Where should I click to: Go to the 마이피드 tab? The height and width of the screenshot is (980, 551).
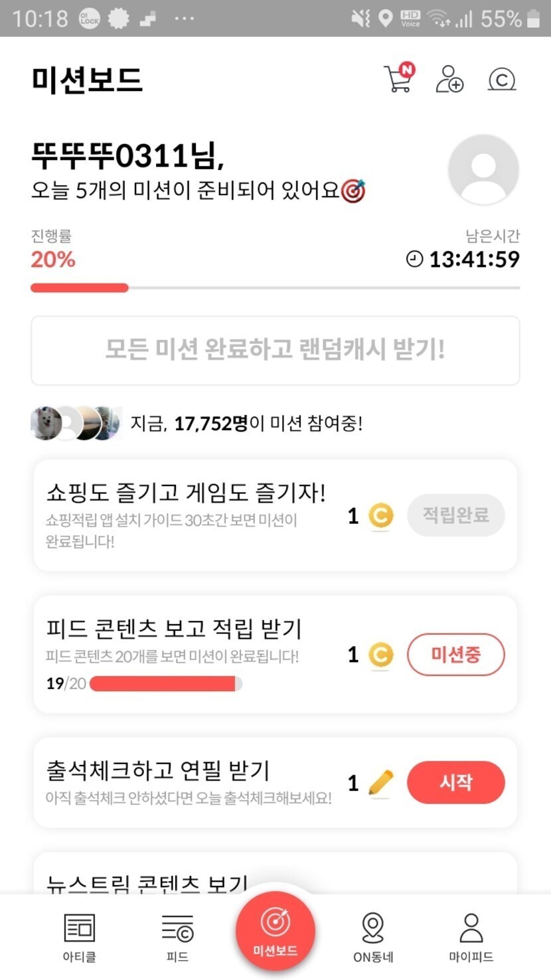coord(471,936)
